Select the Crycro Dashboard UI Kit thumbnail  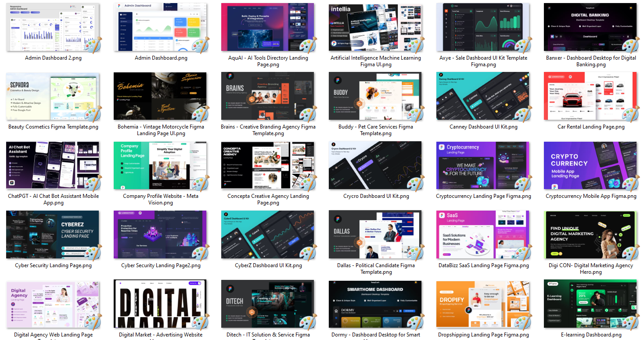(375, 165)
